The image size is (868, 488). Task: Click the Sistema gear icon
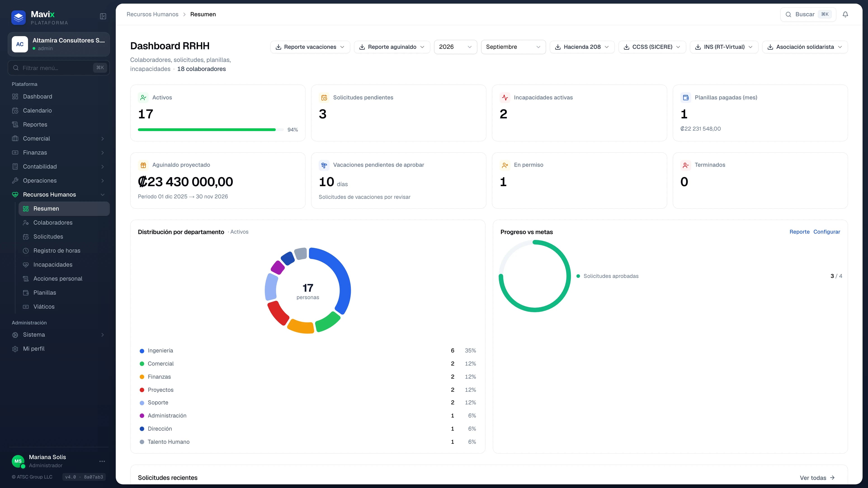[x=15, y=335]
